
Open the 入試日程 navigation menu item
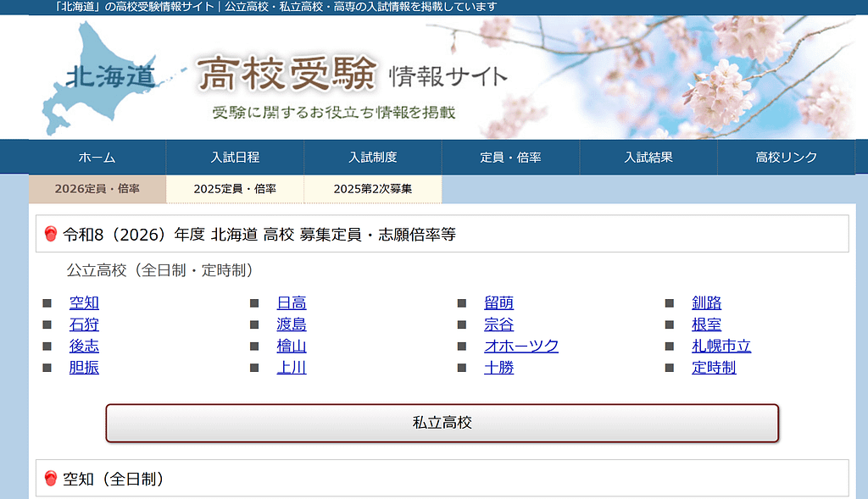236,157
